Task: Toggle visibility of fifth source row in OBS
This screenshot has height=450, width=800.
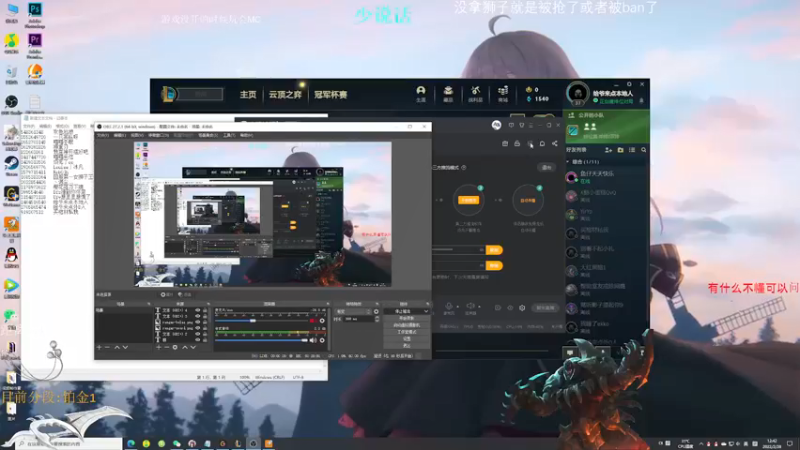Action: pos(197,334)
